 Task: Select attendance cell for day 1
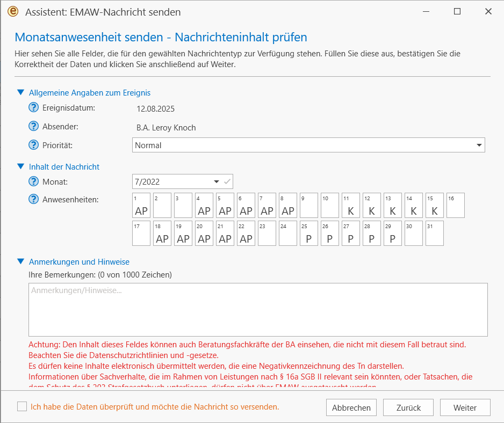tap(141, 205)
